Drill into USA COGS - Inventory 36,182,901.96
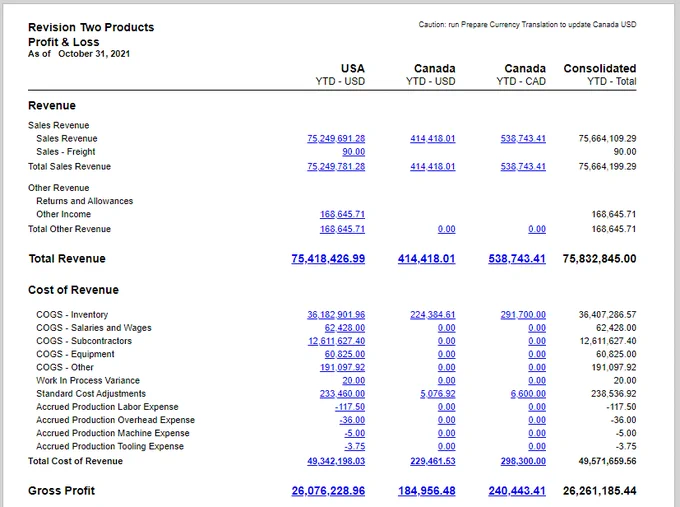This screenshot has width=680, height=507. (x=336, y=314)
